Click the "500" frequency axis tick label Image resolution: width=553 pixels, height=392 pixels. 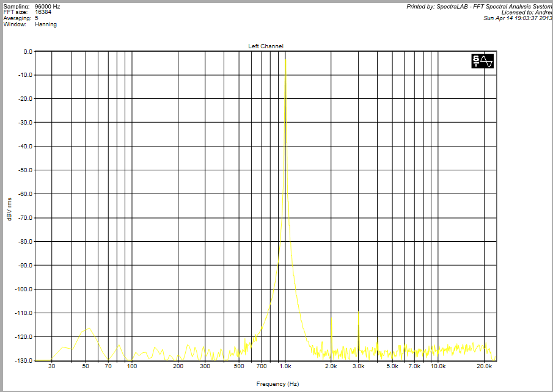(239, 366)
